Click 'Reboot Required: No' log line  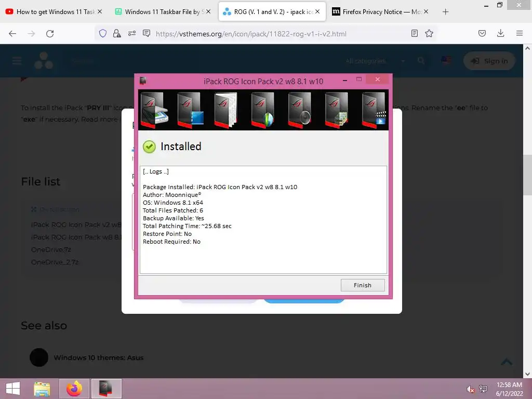[x=171, y=242]
